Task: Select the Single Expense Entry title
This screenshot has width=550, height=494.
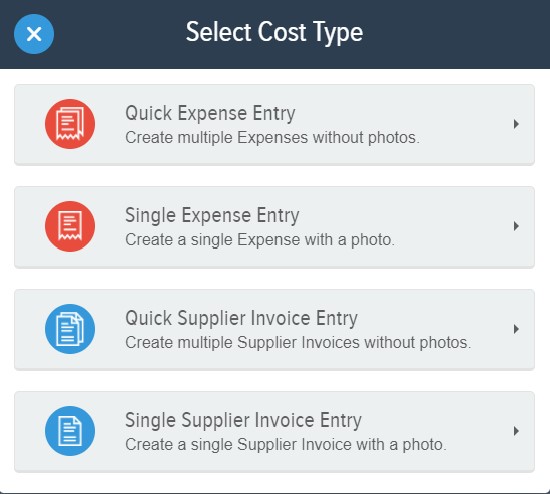Action: tap(212, 215)
